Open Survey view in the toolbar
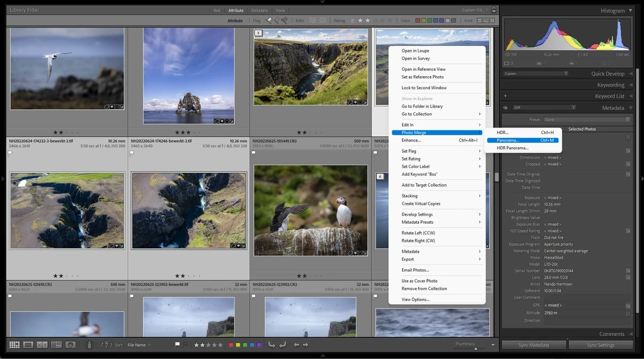 coord(56,345)
